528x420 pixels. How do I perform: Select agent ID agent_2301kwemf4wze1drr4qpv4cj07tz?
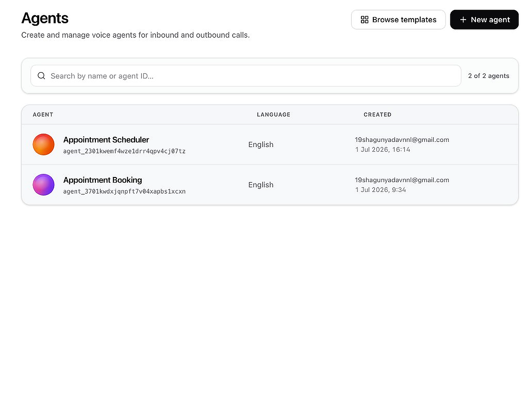pos(124,151)
